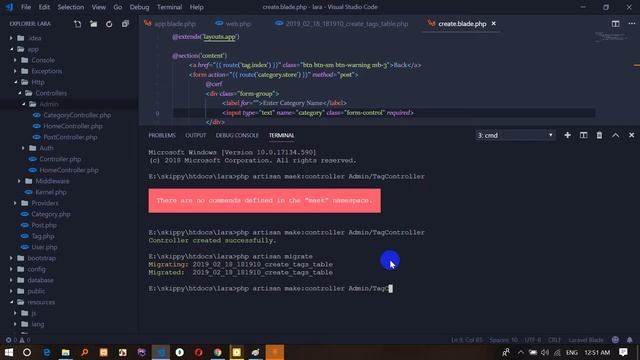Click the feedback smiley in status bar

tap(616, 340)
